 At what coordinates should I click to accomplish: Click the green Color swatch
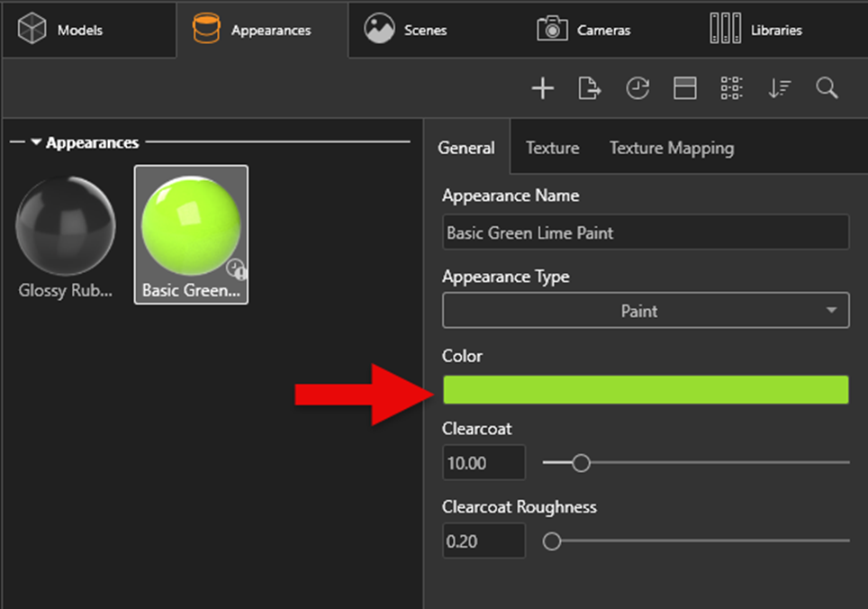click(x=645, y=389)
